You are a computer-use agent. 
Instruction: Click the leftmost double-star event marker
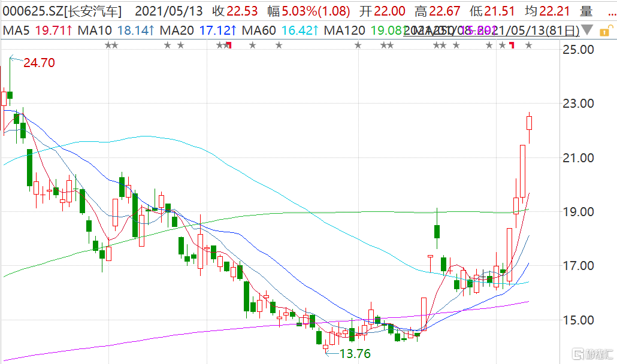click(x=111, y=45)
